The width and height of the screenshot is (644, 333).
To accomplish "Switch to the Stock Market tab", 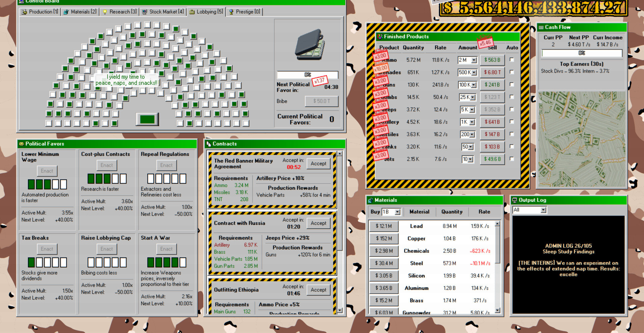I will 163,12.
